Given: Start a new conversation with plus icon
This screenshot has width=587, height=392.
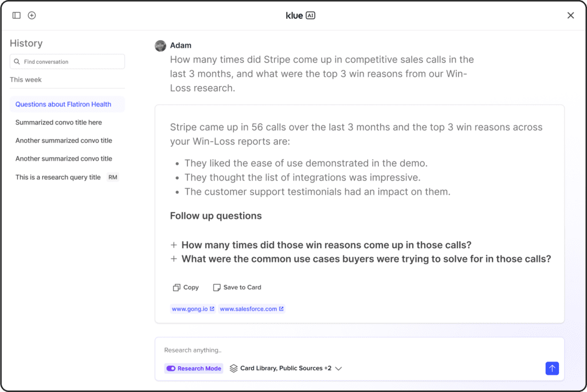Looking at the screenshot, I should 32,15.
